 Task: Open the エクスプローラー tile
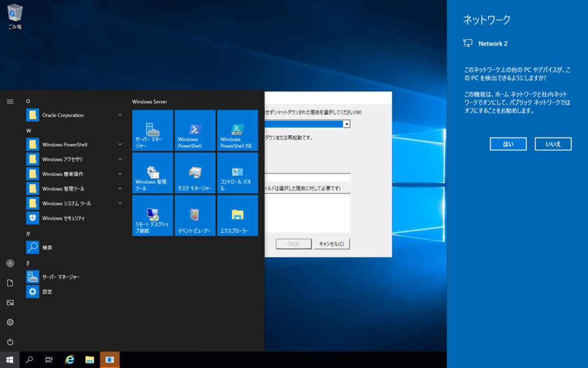237,215
